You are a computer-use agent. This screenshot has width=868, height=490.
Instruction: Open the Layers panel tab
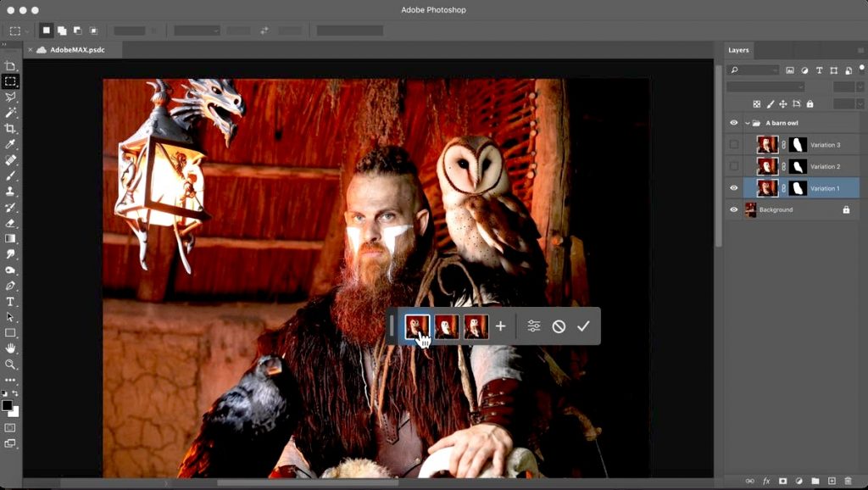click(738, 50)
